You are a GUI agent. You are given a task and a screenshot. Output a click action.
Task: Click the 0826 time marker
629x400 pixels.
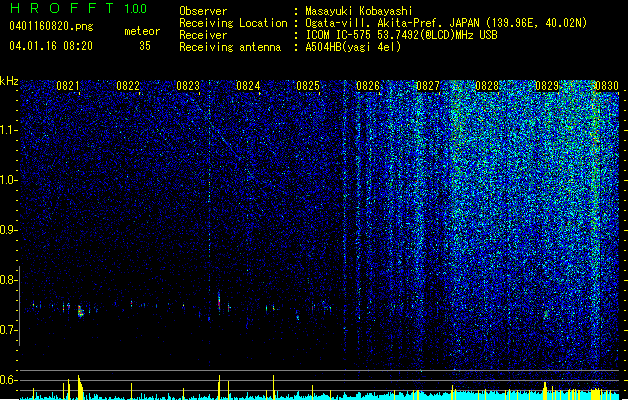368,86
